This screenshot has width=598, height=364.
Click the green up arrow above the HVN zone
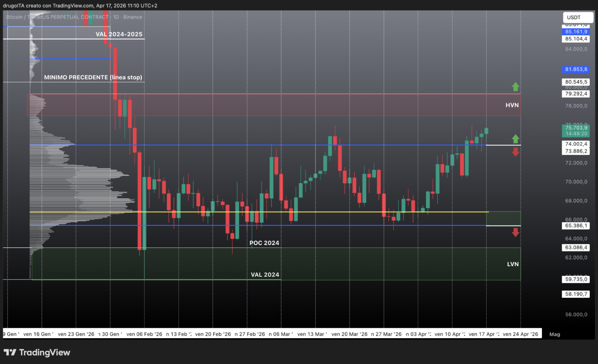click(515, 87)
